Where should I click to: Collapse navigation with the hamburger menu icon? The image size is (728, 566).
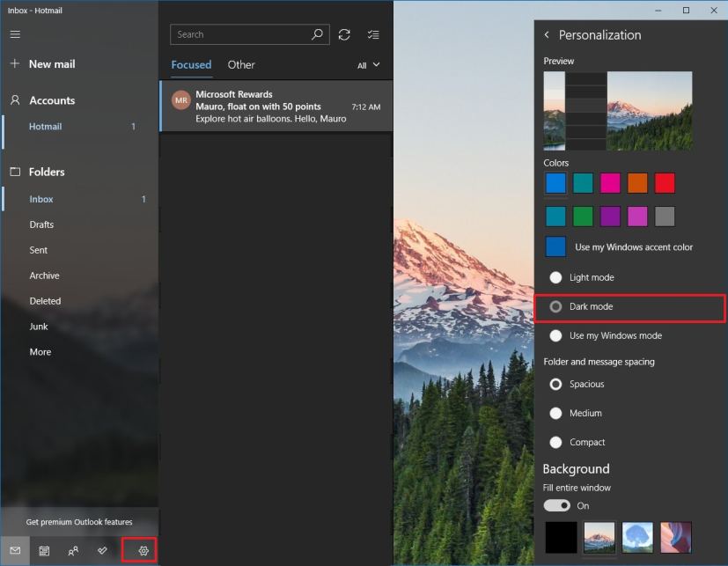(15, 34)
